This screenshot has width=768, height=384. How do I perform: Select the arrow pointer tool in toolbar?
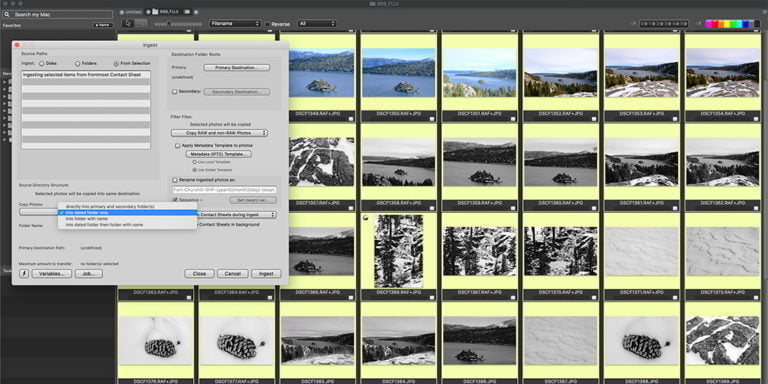128,23
